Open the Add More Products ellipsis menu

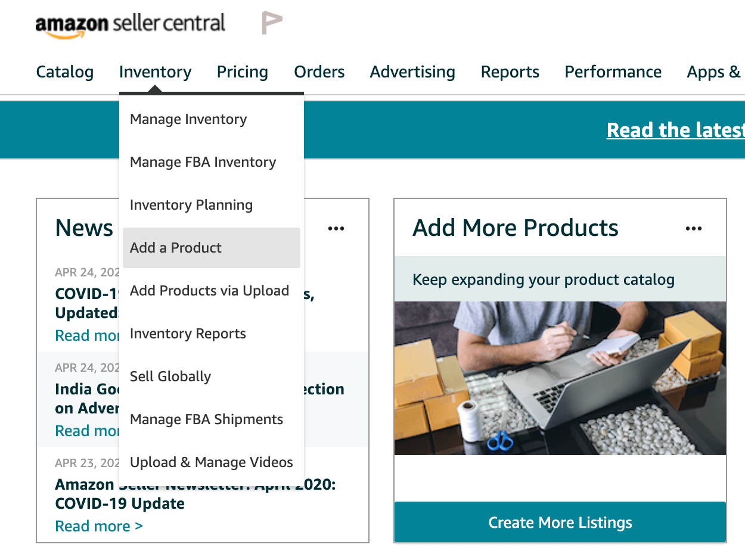[694, 228]
